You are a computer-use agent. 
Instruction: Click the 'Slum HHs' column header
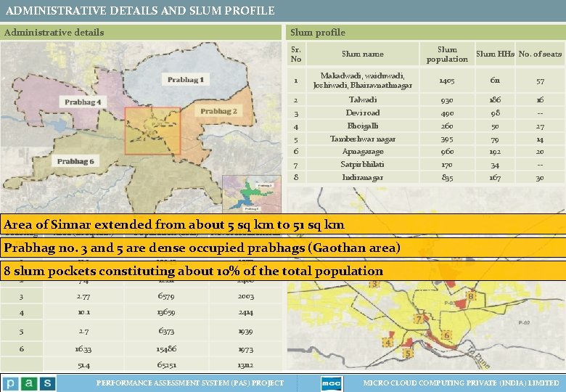click(495, 54)
